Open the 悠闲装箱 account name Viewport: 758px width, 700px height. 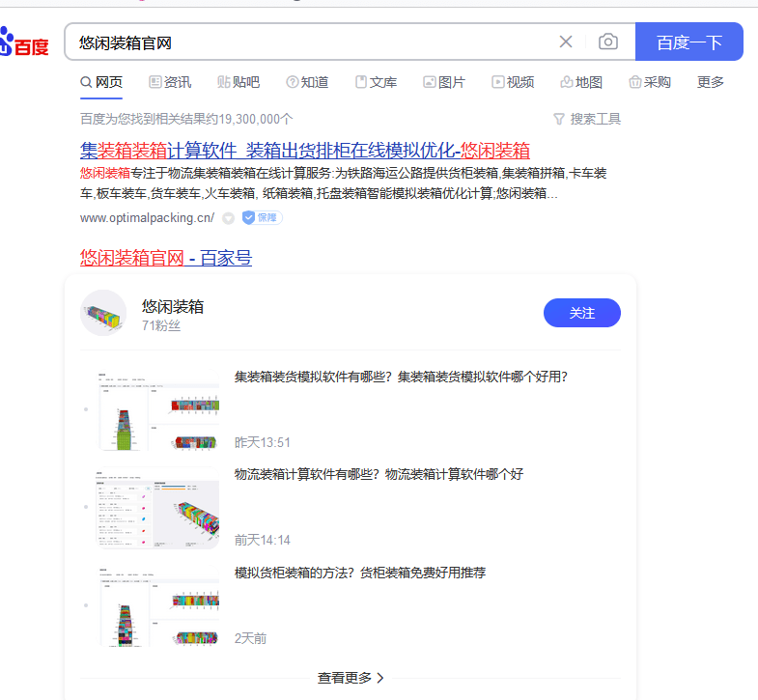point(173,306)
